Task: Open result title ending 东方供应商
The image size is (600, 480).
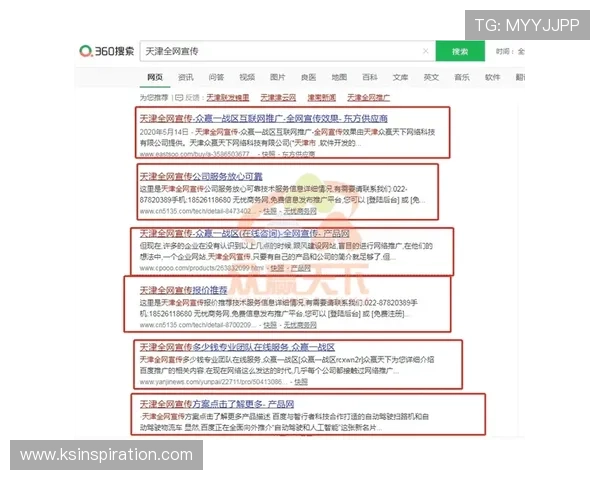Action: [264, 118]
